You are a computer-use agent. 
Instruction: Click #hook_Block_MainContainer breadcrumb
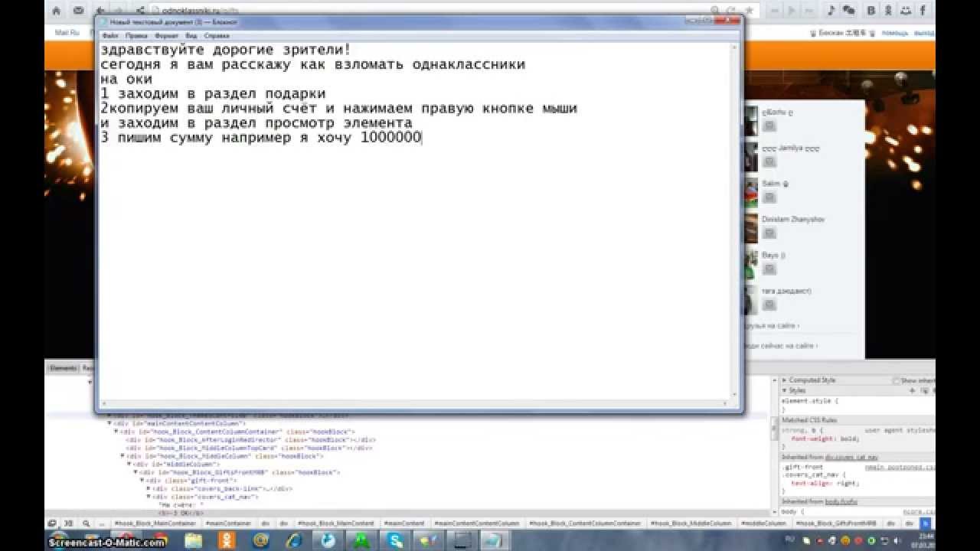coord(157,523)
